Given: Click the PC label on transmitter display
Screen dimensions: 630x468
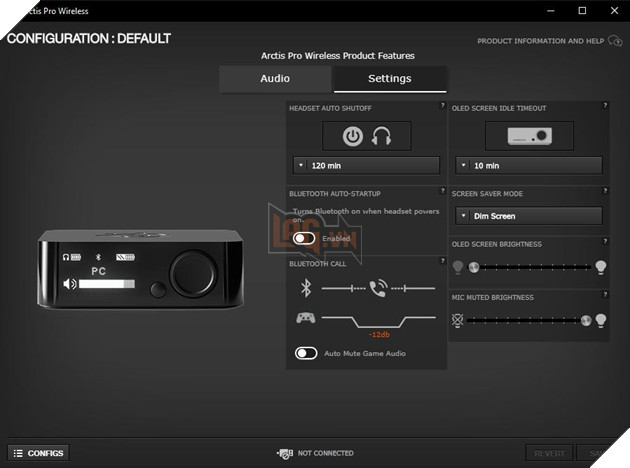Looking at the screenshot, I should click(98, 271).
